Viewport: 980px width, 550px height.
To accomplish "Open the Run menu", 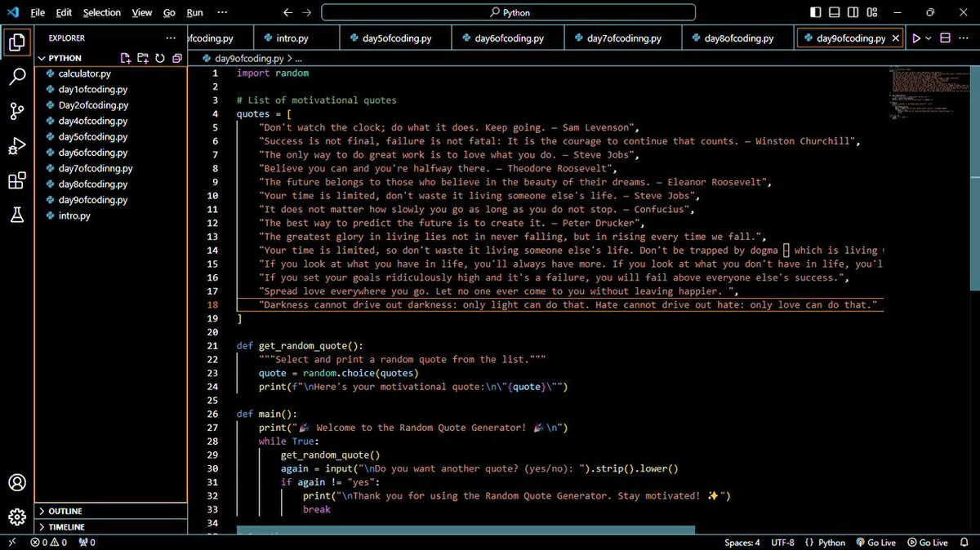I will point(194,12).
